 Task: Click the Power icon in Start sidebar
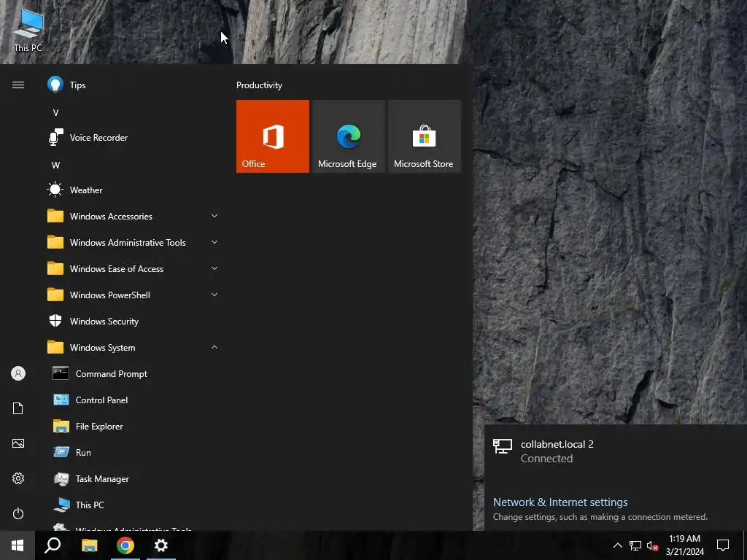(x=18, y=513)
